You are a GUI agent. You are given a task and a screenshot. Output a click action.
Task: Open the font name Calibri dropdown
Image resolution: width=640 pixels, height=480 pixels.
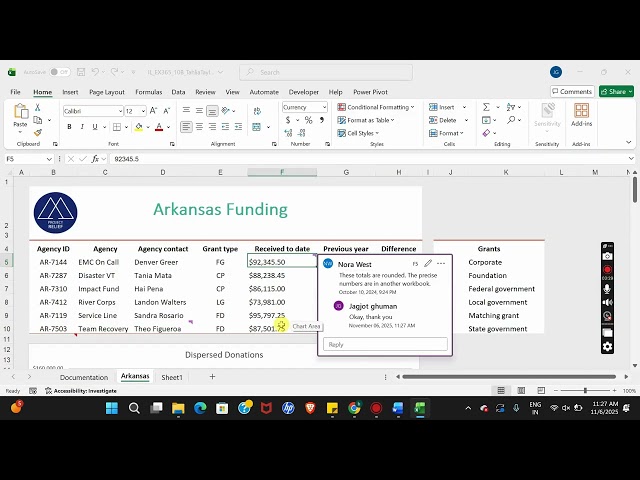(x=120, y=111)
